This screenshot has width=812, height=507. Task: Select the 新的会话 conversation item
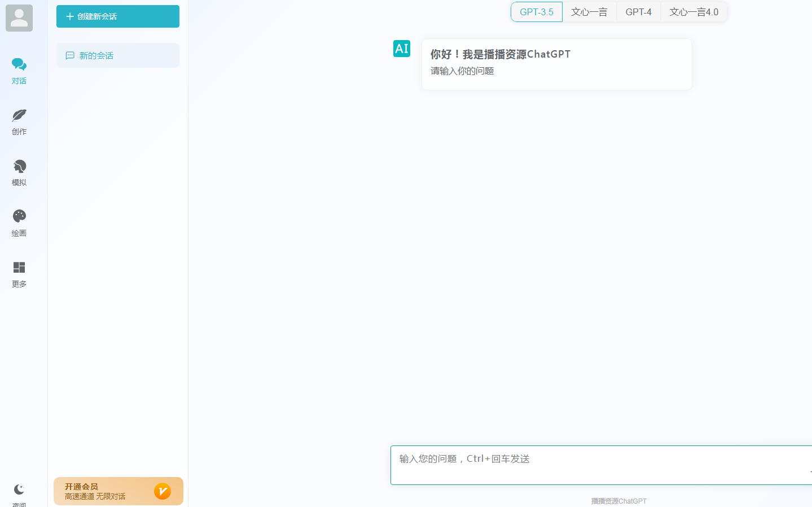[118, 55]
